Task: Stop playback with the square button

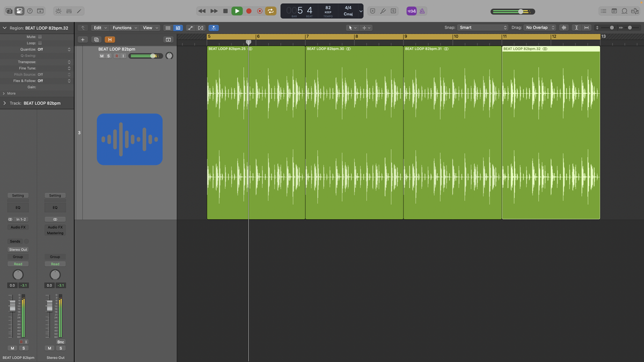Action: click(x=225, y=11)
